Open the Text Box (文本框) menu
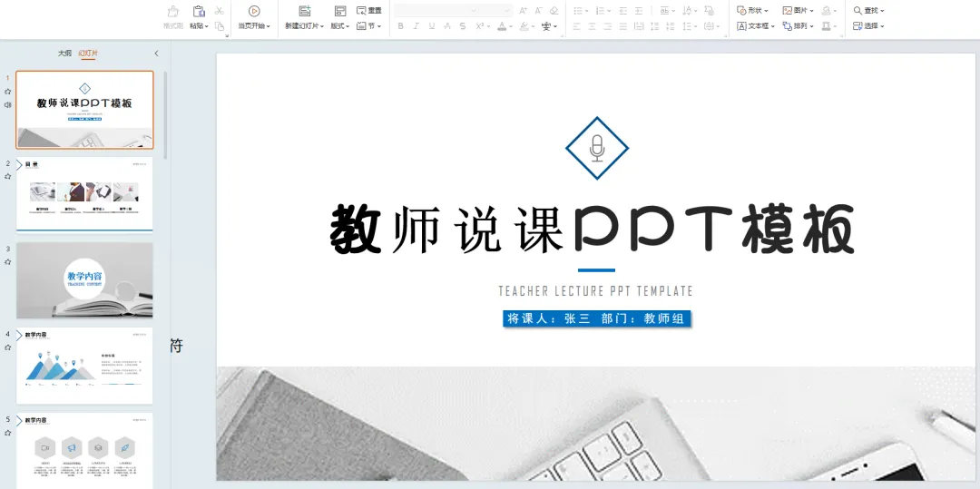The image size is (980, 489). tap(756, 26)
